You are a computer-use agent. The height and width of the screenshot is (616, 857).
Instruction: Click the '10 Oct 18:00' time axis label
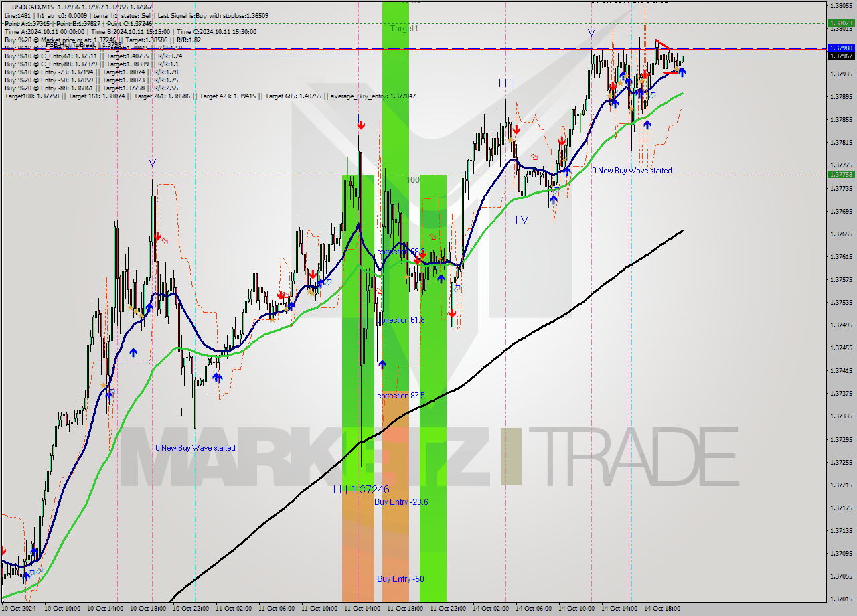click(x=147, y=609)
